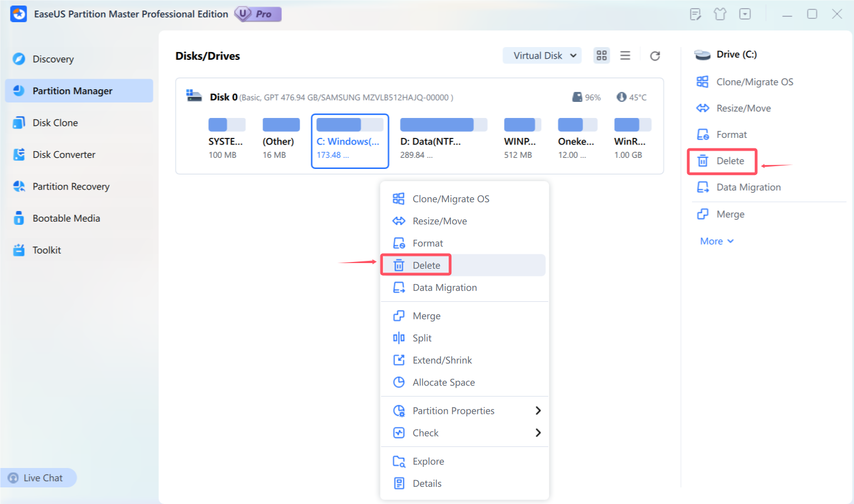The width and height of the screenshot is (854, 504).
Task: Switch to grid view of disks
Action: click(601, 55)
